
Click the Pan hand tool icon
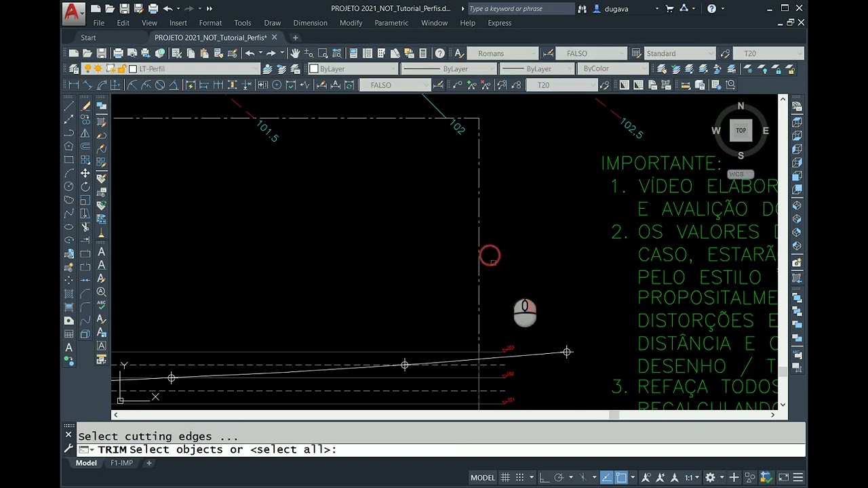pos(295,54)
